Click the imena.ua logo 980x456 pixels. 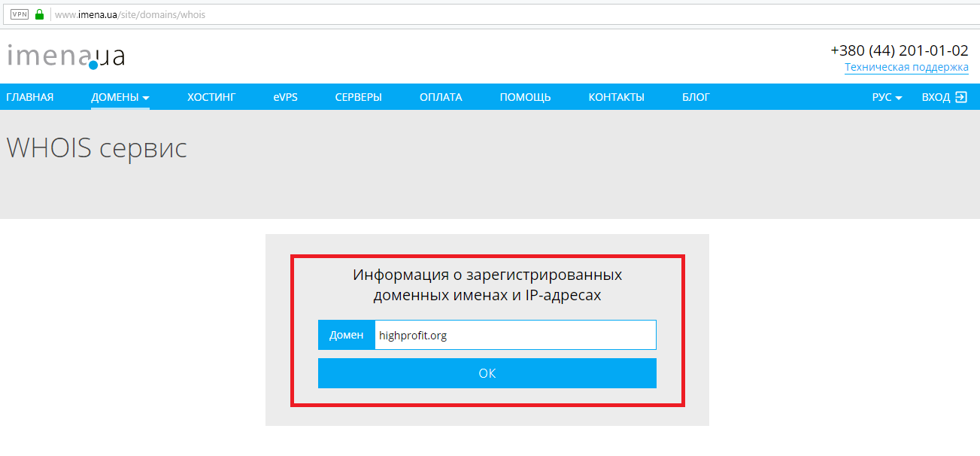click(x=66, y=56)
